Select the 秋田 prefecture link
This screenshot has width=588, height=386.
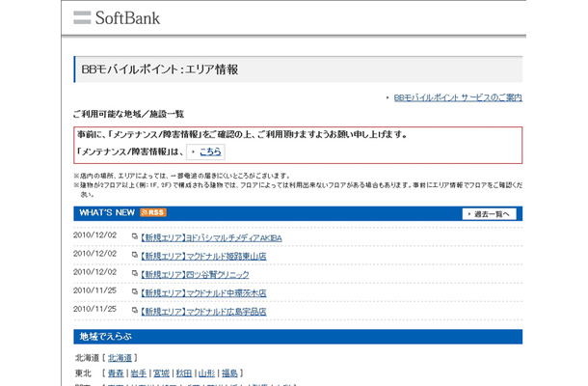pos(184,373)
